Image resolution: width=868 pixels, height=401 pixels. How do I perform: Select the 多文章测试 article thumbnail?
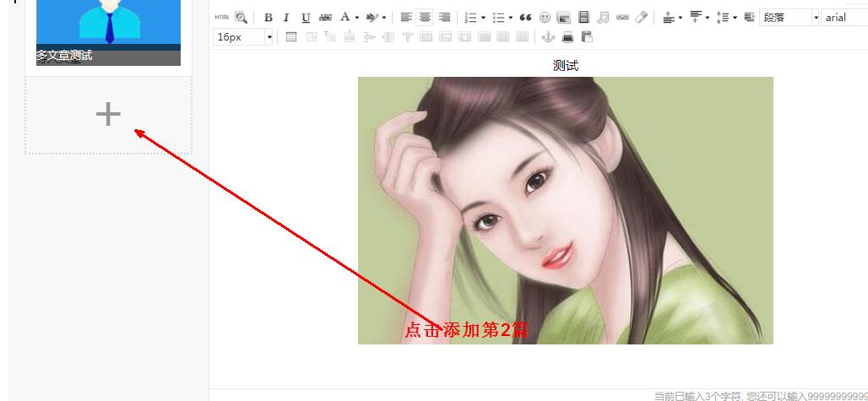(x=108, y=32)
